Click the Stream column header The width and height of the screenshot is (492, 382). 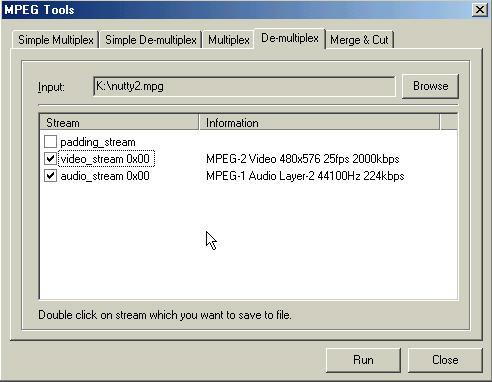pos(119,123)
